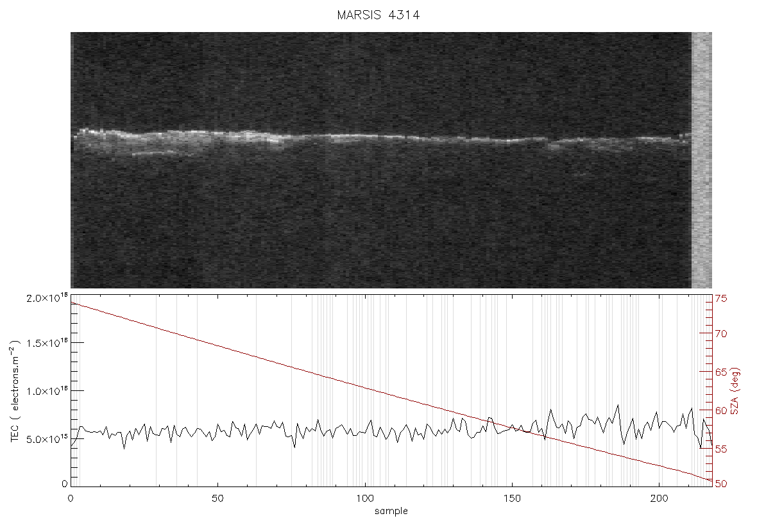The height and width of the screenshot is (532, 757).
Task: Click the red SZA tick value 60
Action: click(x=721, y=410)
